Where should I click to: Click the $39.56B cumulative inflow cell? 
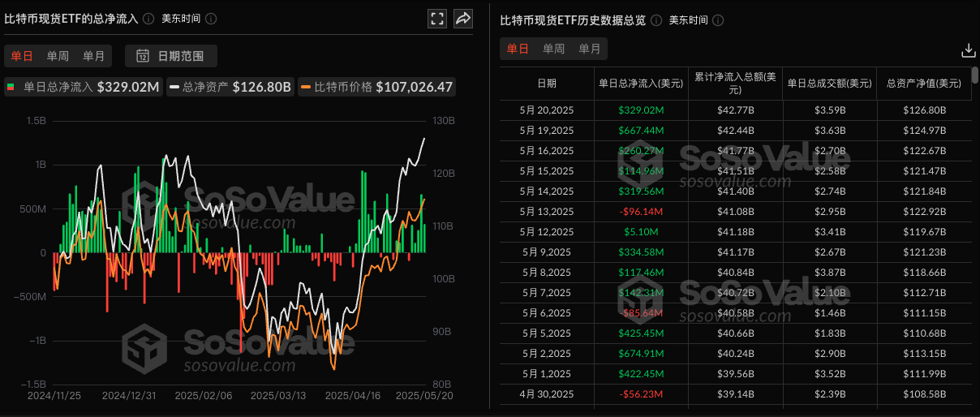[x=735, y=373]
